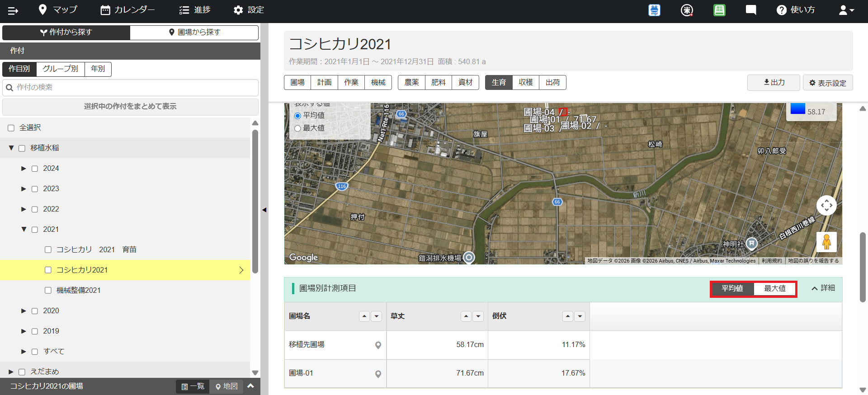Image resolution: width=868 pixels, height=395 pixels.
Task: Collapse the 詳細 section
Action: (x=823, y=288)
